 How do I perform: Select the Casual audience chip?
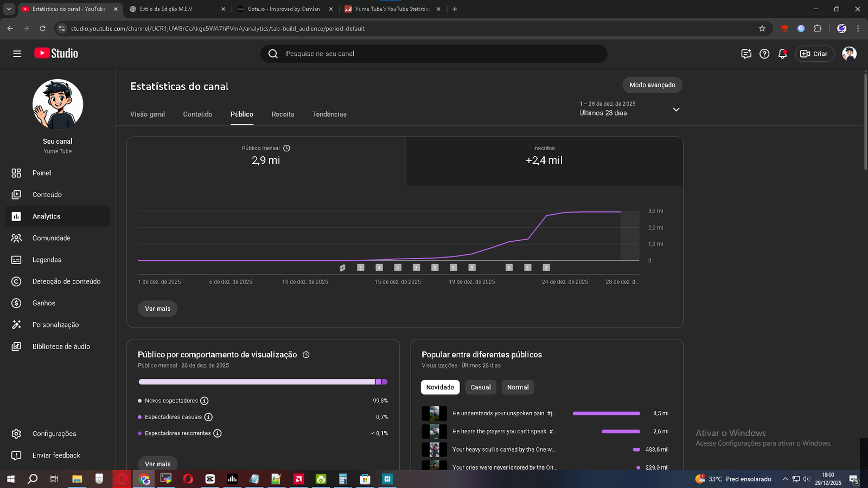(x=480, y=387)
